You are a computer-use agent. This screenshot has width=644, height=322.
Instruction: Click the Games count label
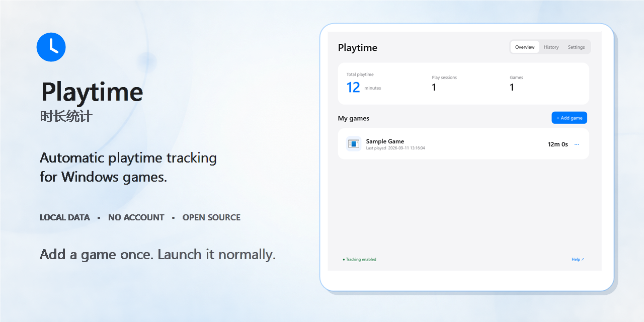coord(516,77)
